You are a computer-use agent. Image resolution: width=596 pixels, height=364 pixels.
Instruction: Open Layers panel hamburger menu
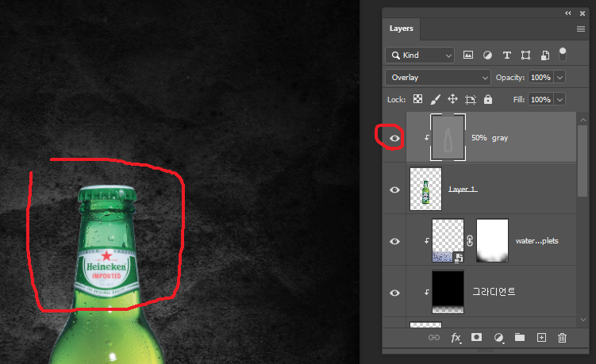580,29
